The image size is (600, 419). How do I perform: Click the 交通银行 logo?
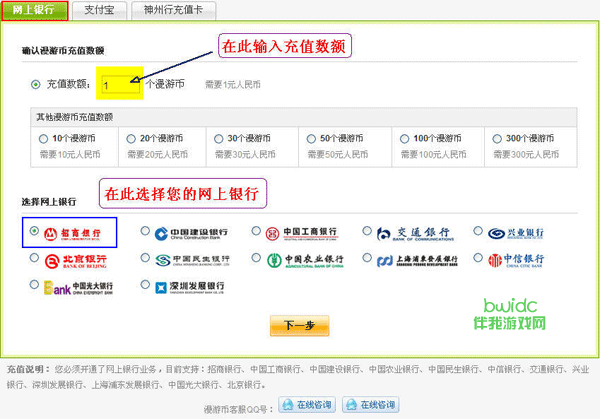pyautogui.click(x=415, y=233)
